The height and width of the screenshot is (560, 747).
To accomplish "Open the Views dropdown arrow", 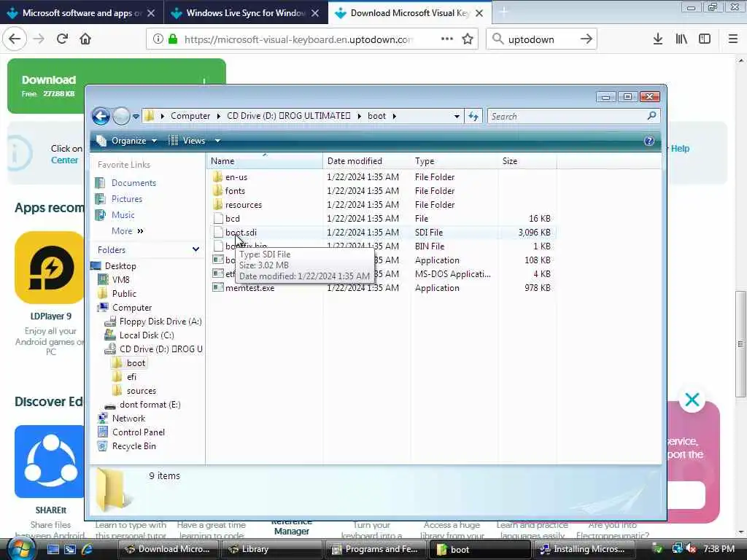I will (x=217, y=141).
